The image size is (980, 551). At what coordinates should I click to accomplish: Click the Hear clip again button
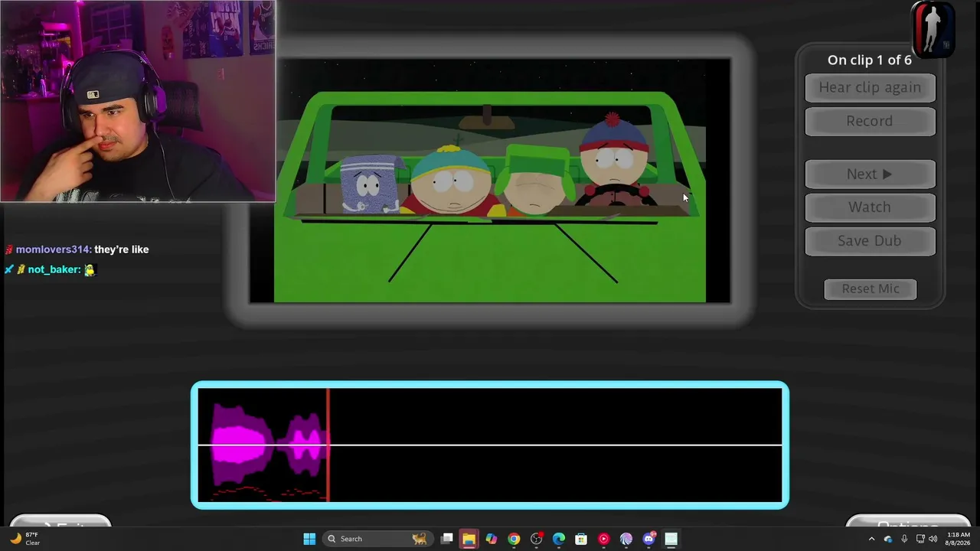pos(870,87)
